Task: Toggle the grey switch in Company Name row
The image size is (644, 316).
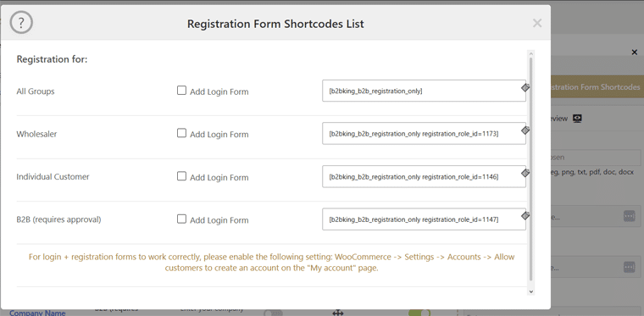Action: pos(273,313)
